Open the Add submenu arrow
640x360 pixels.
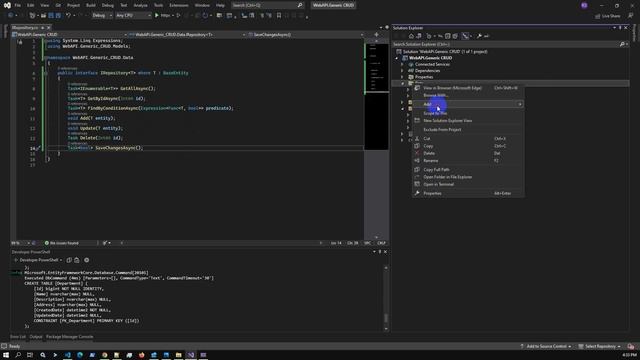[x=520, y=104]
